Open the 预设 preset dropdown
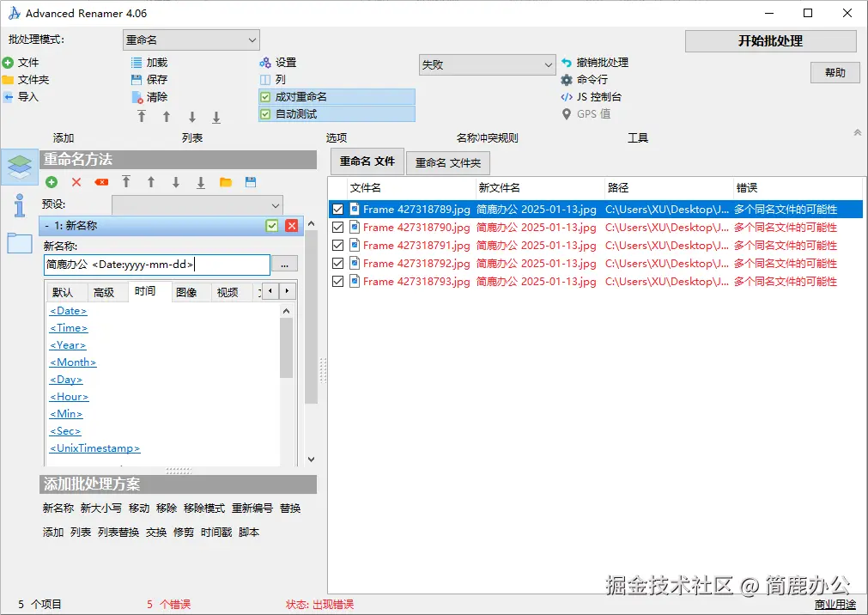Screen dimensions: 868x615 click(197, 205)
